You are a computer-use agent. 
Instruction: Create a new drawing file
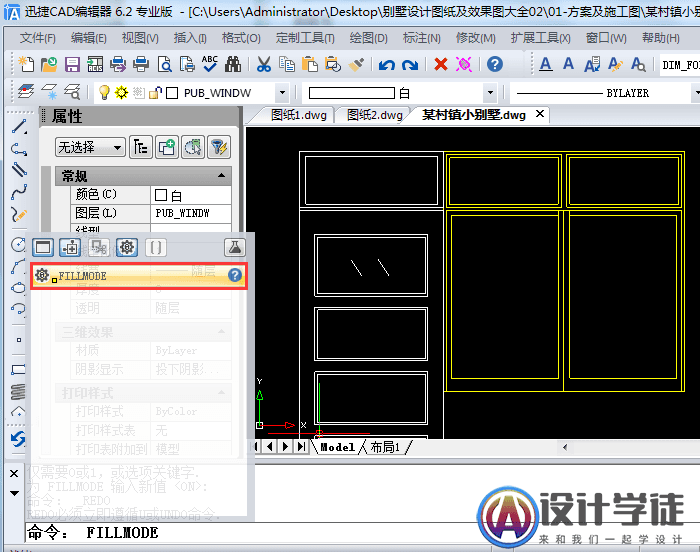coord(26,65)
